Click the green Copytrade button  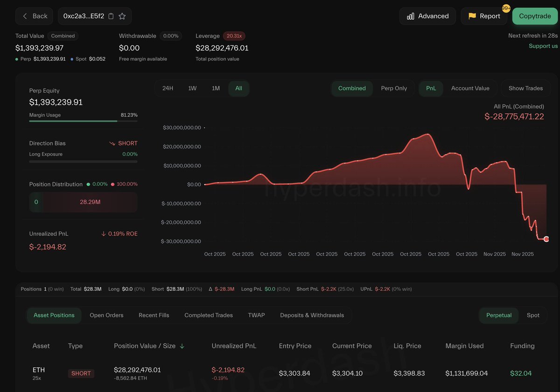pyautogui.click(x=535, y=16)
